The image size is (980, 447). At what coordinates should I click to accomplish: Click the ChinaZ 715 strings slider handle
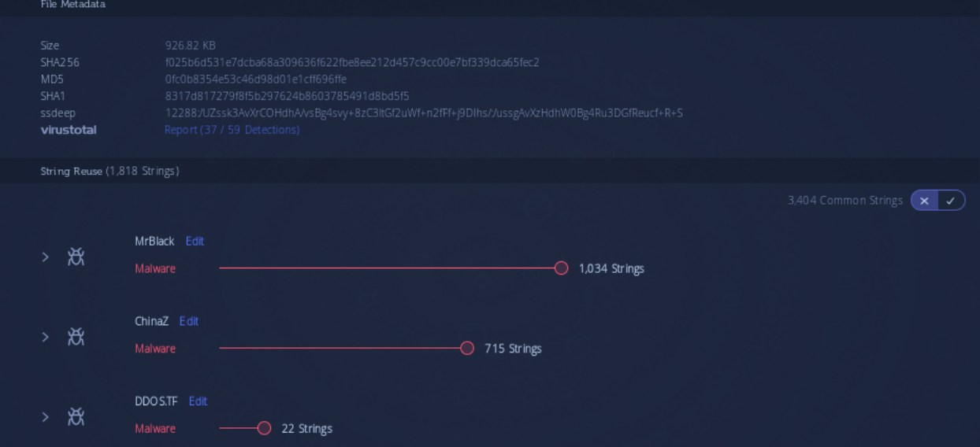tap(467, 348)
